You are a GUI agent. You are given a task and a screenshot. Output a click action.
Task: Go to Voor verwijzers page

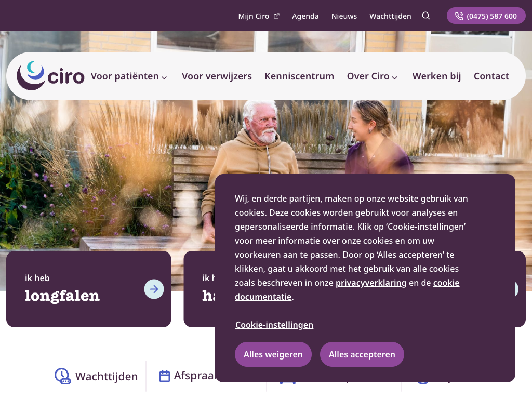click(217, 76)
